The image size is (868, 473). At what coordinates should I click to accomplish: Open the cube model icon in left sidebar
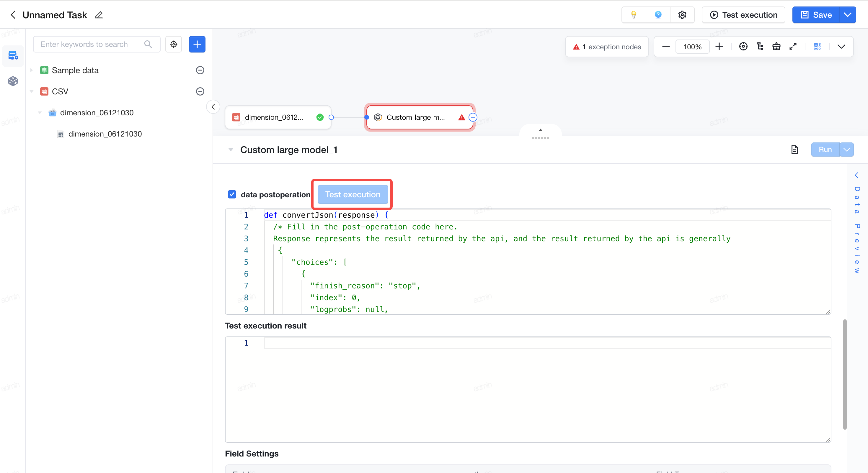[x=13, y=81]
